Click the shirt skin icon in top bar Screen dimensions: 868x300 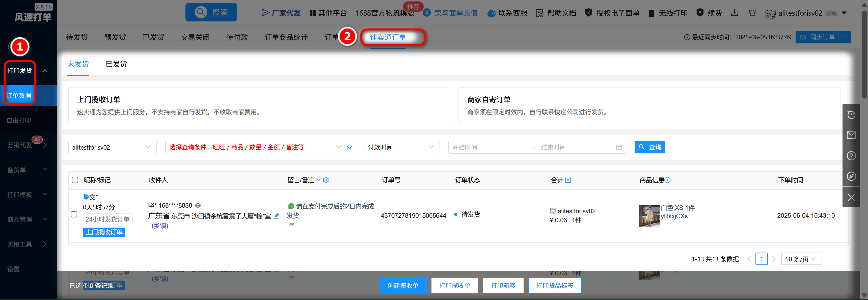pyautogui.click(x=752, y=13)
